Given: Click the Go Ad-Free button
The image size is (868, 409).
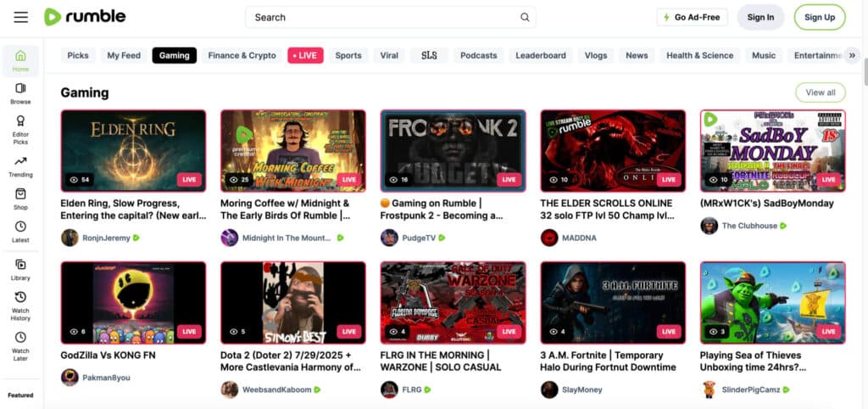Looking at the screenshot, I should tap(692, 17).
